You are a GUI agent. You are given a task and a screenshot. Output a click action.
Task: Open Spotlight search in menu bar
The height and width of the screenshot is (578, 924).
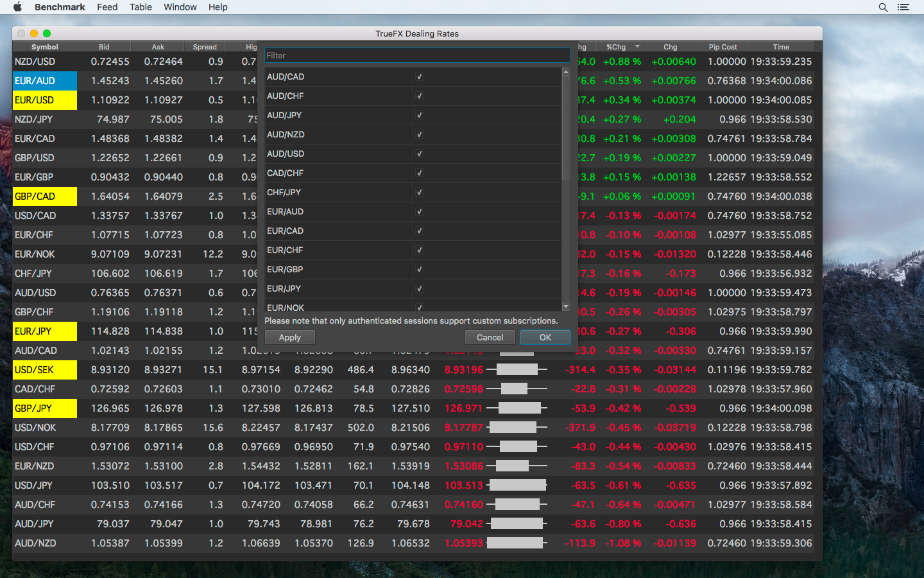tap(883, 7)
